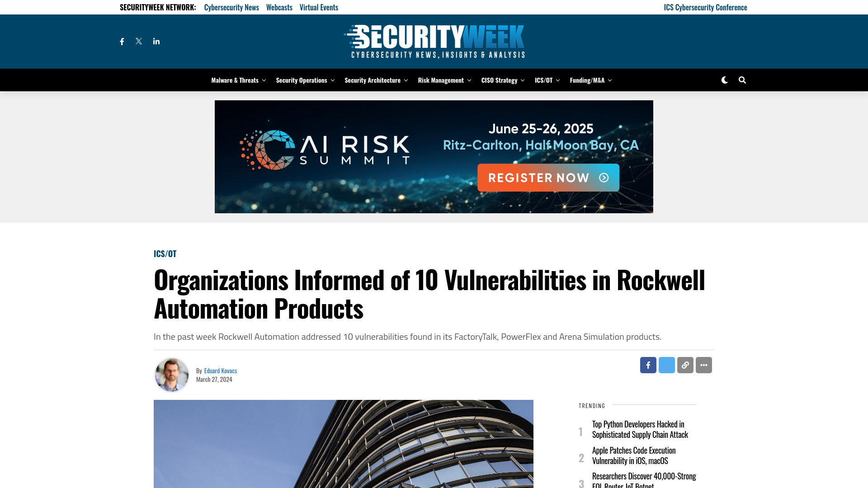Image resolution: width=868 pixels, height=488 pixels.
Task: Share article via Facebook icon
Action: click(648, 365)
